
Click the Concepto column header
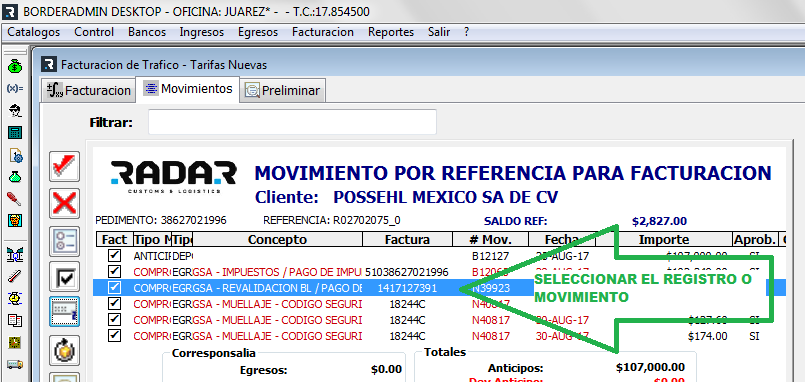[277, 239]
